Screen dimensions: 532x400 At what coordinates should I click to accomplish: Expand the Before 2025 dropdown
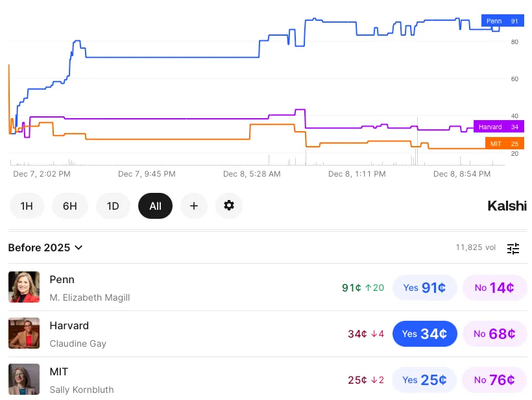click(45, 247)
